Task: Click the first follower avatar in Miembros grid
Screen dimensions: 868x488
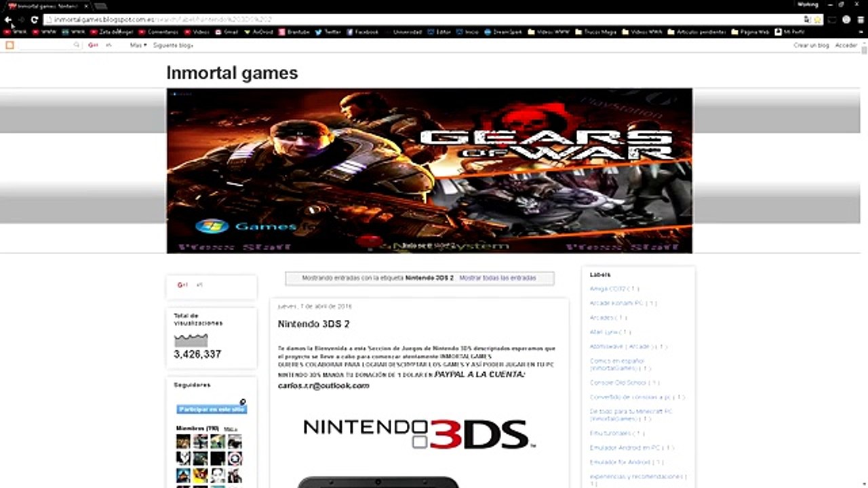Action: coord(183,442)
